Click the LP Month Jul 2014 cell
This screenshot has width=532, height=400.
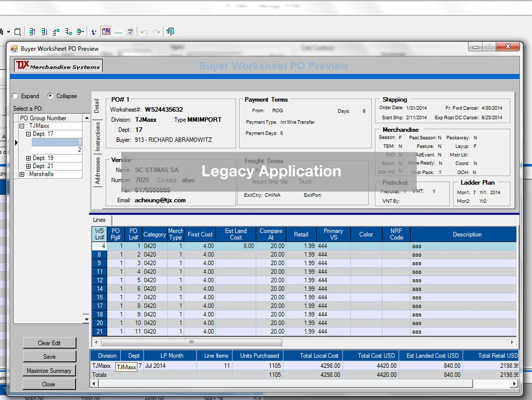click(x=170, y=366)
